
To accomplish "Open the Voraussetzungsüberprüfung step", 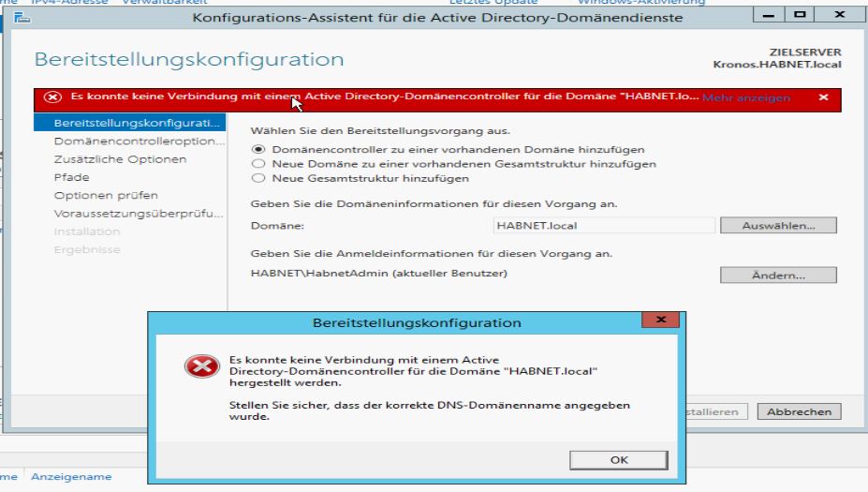I will pyautogui.click(x=139, y=214).
